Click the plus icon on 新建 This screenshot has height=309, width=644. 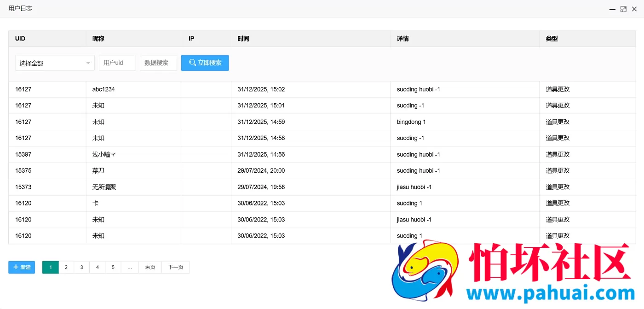pyautogui.click(x=16, y=267)
